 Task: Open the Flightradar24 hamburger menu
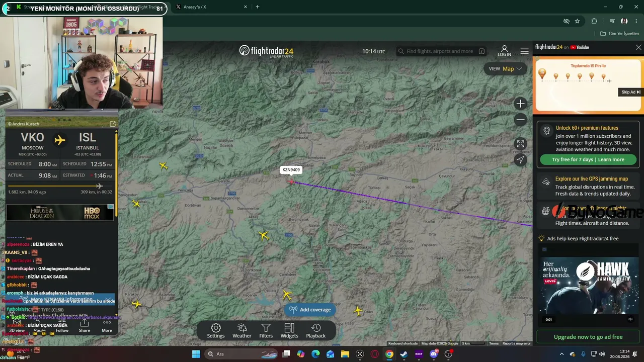[525, 51]
